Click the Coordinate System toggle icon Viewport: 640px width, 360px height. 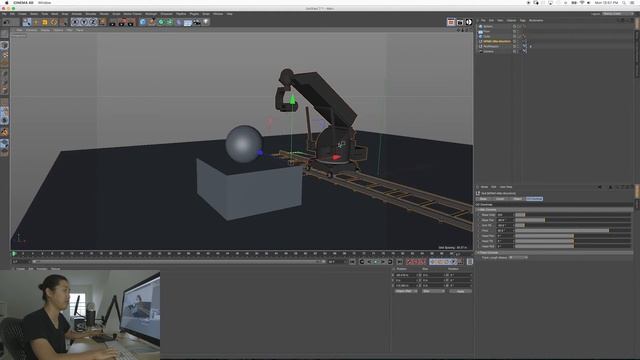click(x=102, y=22)
